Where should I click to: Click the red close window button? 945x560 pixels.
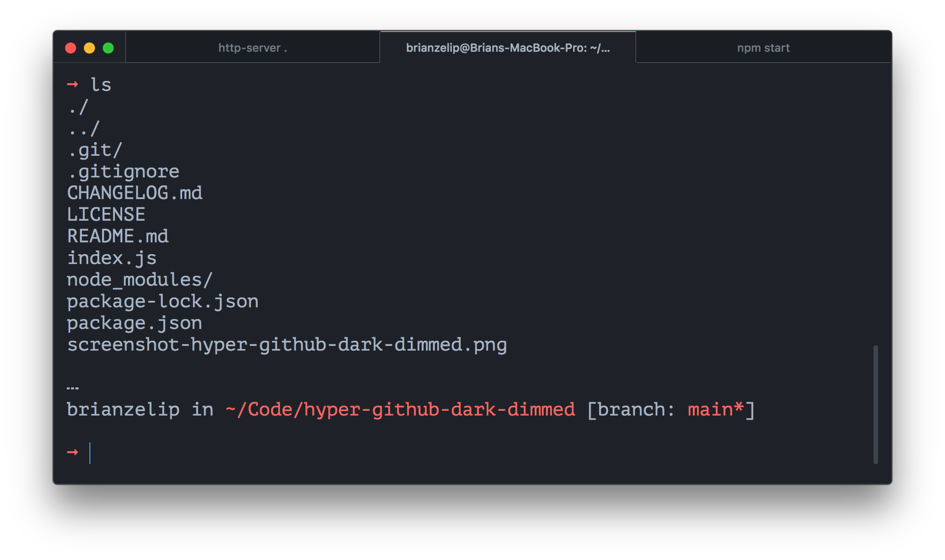71,48
